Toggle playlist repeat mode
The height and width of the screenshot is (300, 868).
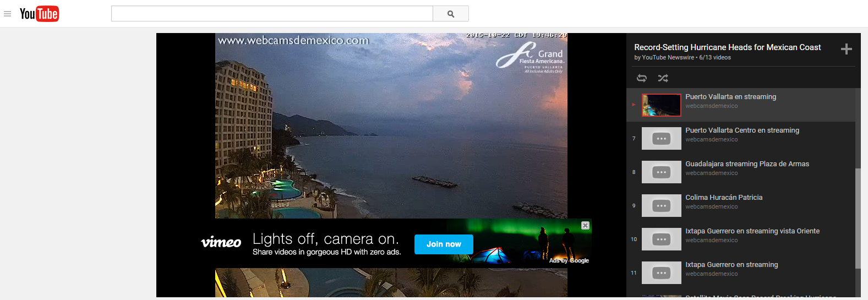642,78
